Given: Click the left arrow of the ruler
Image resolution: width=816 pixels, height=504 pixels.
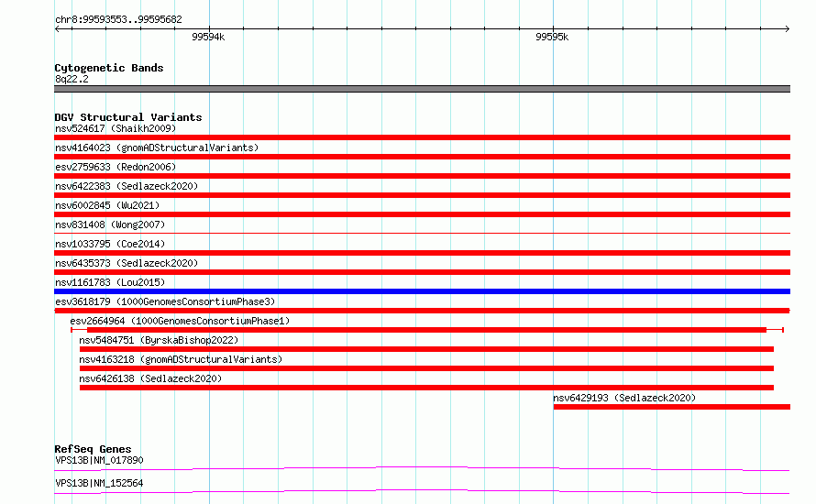Looking at the screenshot, I should point(57,29).
